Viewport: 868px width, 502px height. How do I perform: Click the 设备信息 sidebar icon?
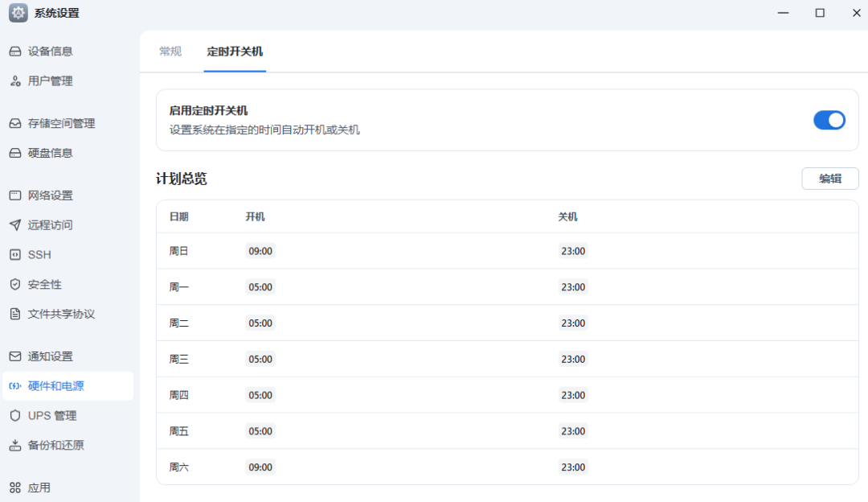tap(14, 51)
